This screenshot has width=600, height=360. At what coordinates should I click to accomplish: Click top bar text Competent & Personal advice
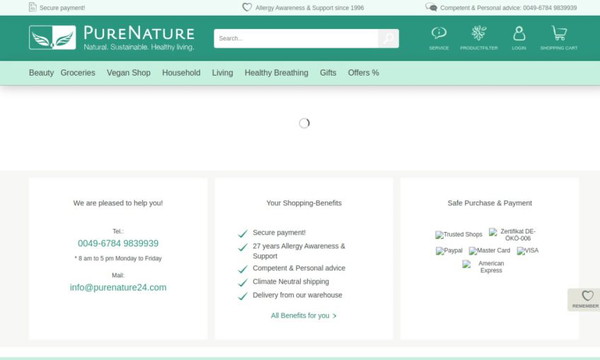(x=508, y=8)
